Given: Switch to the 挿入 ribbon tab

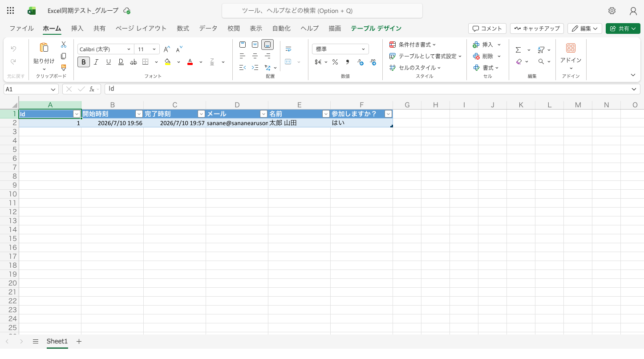Looking at the screenshot, I should (x=77, y=28).
